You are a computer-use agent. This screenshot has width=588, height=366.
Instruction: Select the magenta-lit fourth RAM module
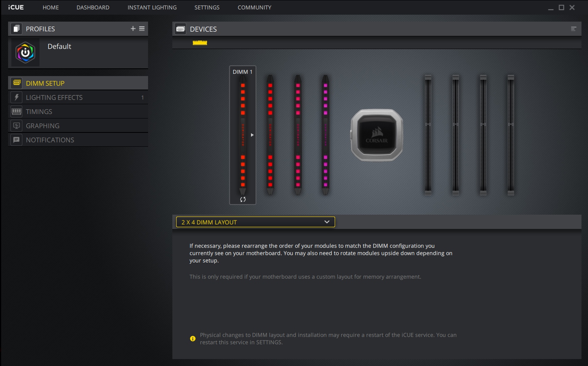click(325, 135)
